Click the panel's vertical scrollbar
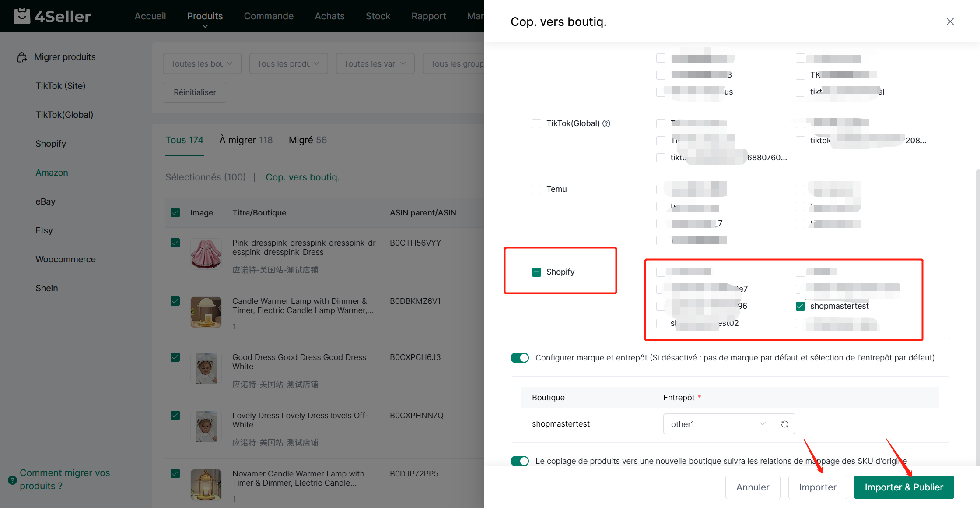 click(977, 317)
